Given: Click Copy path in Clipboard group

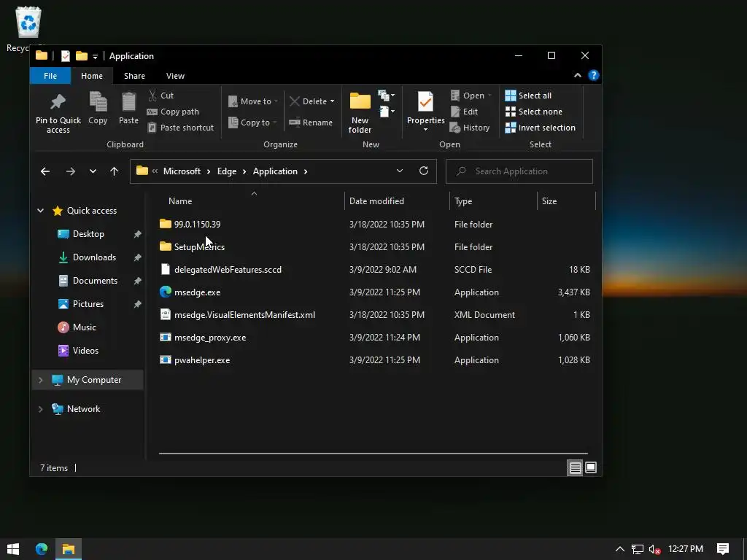Looking at the screenshot, I should pos(173,112).
